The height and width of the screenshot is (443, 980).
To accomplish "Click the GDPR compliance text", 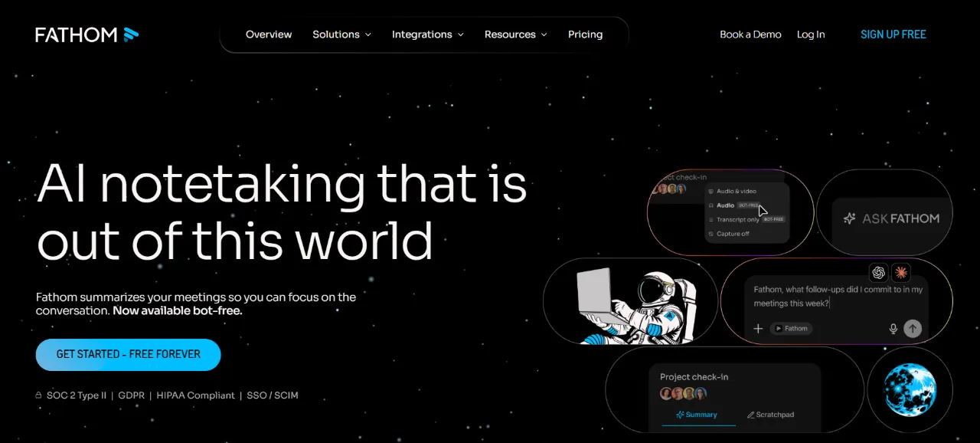I will point(132,395).
